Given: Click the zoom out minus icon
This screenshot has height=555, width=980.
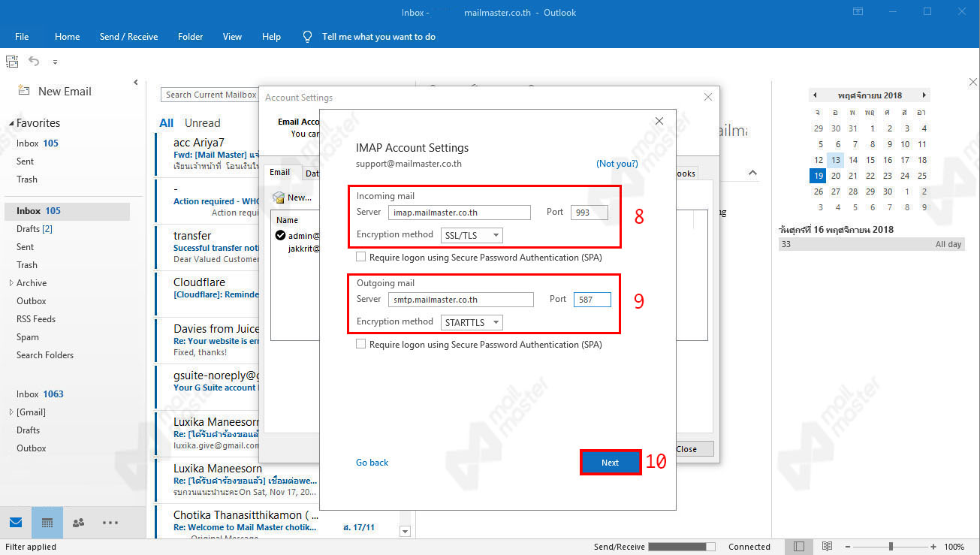Looking at the screenshot, I should [x=848, y=547].
